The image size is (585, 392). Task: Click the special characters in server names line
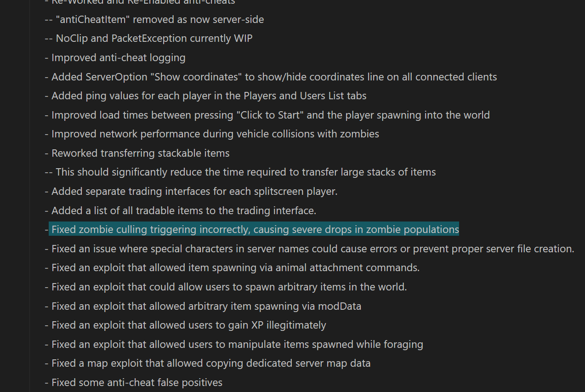click(x=310, y=249)
